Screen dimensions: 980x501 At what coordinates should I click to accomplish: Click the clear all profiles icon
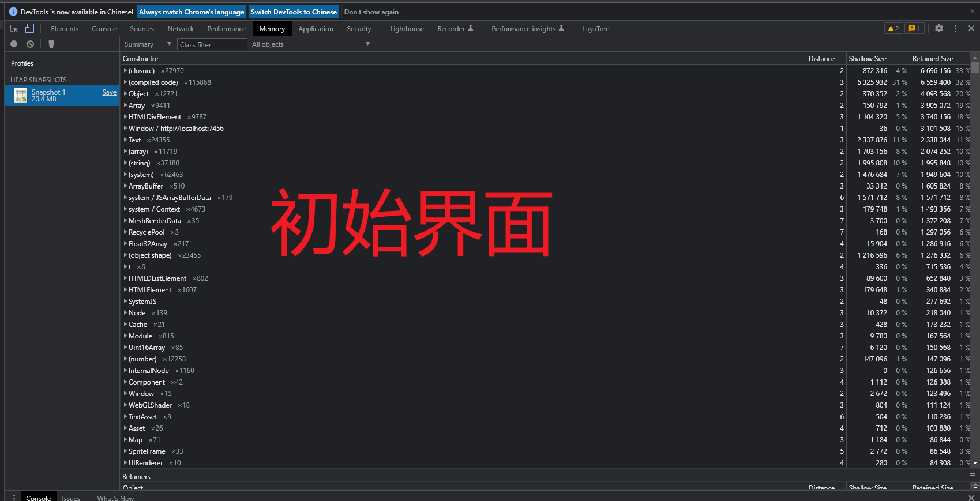(30, 44)
